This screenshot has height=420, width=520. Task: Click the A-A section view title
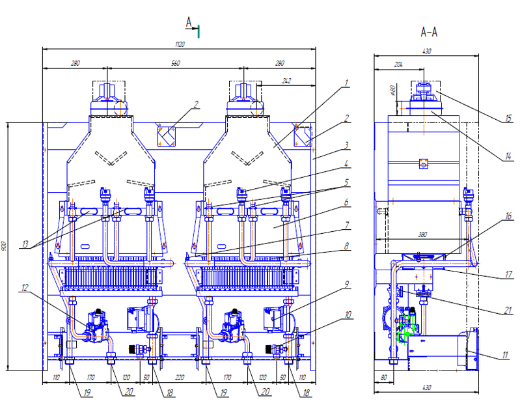pyautogui.click(x=429, y=31)
